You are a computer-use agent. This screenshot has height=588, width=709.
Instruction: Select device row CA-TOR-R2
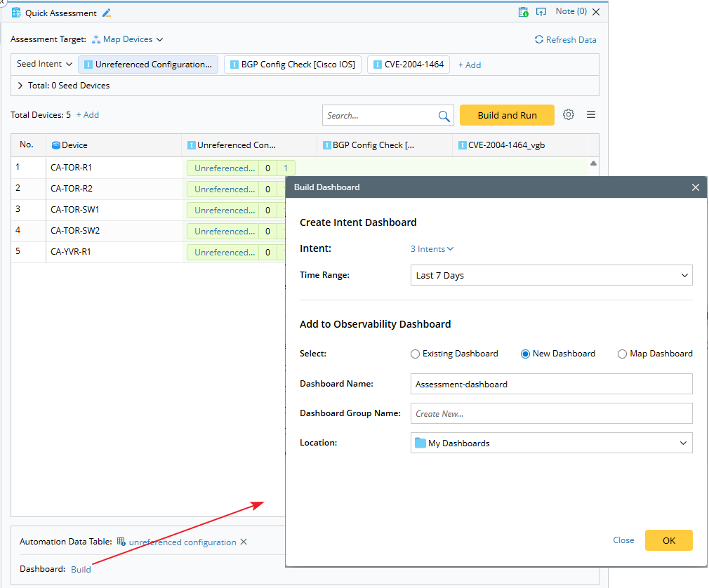(71, 189)
